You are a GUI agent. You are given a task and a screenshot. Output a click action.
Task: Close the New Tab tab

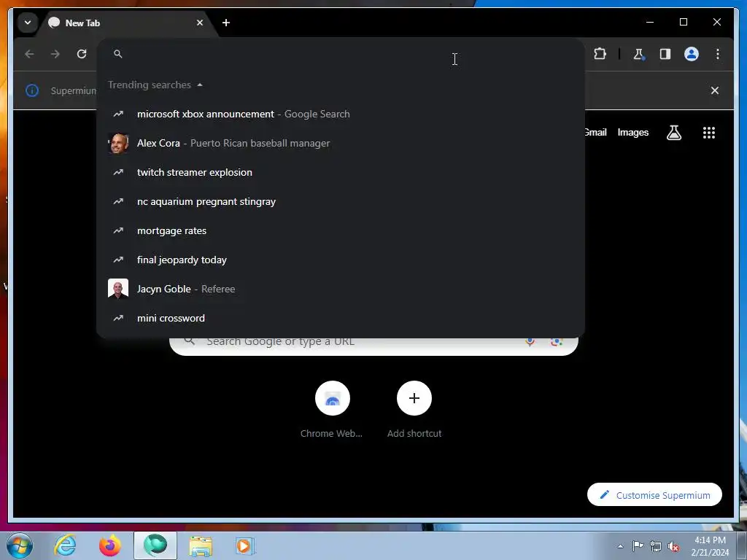point(200,23)
